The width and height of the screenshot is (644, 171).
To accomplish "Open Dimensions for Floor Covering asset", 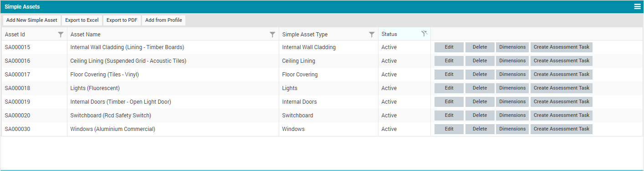I will pos(512,75).
